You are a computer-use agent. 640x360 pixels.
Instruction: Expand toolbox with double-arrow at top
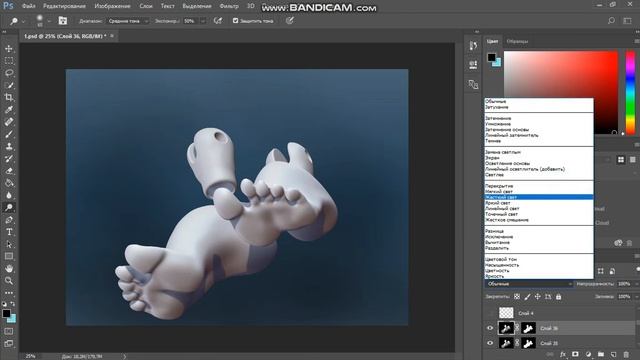(4, 32)
